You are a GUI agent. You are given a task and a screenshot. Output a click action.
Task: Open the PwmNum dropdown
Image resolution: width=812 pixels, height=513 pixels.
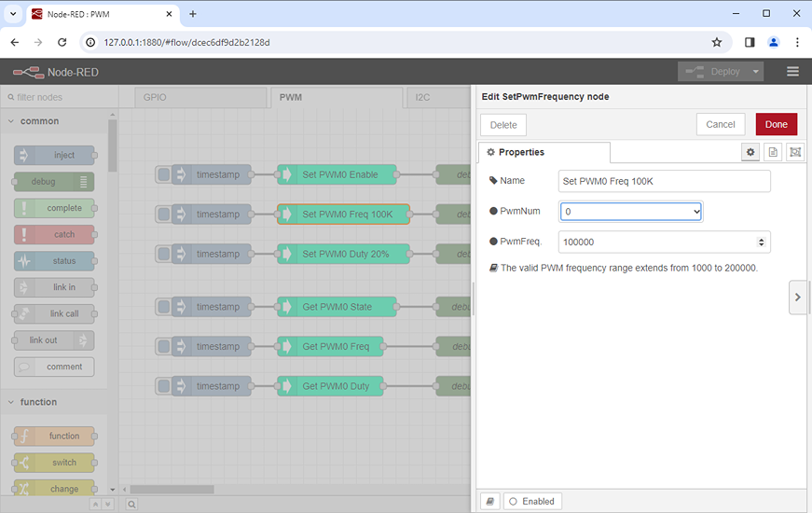pos(630,212)
